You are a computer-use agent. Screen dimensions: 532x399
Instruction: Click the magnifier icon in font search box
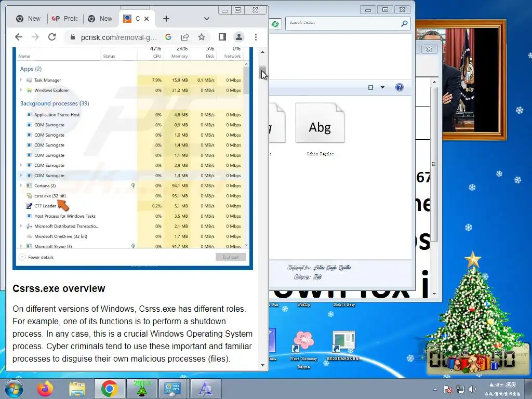click(x=404, y=23)
